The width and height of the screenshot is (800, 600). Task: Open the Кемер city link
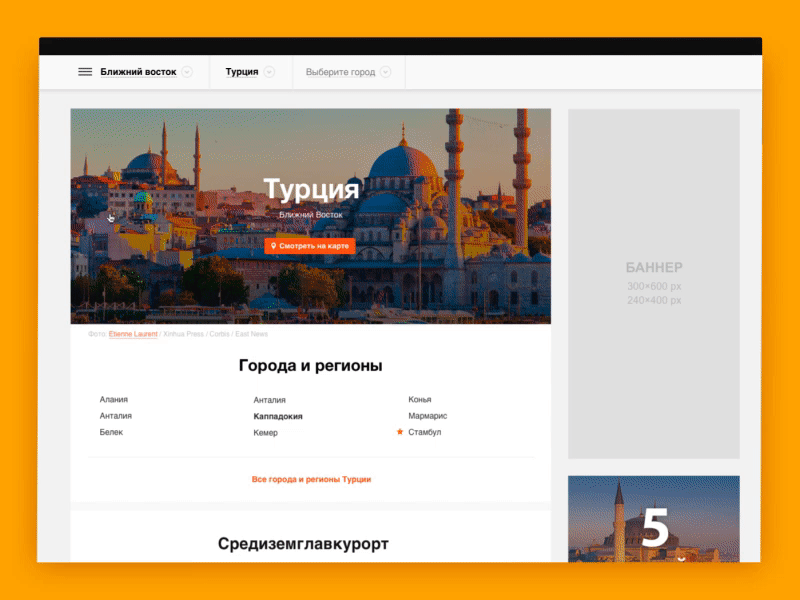266,433
